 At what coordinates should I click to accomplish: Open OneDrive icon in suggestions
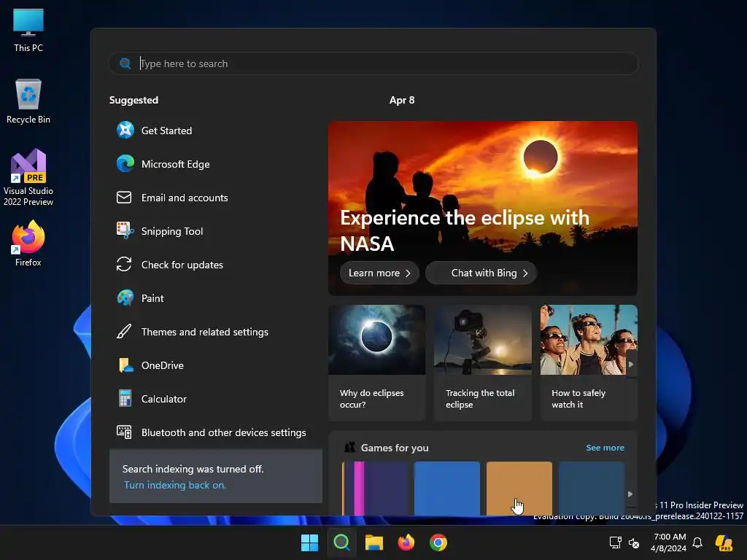tap(125, 365)
